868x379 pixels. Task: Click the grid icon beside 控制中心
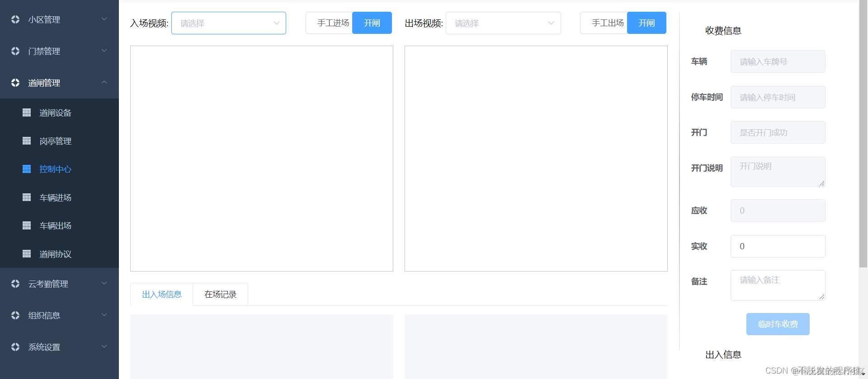(x=27, y=169)
